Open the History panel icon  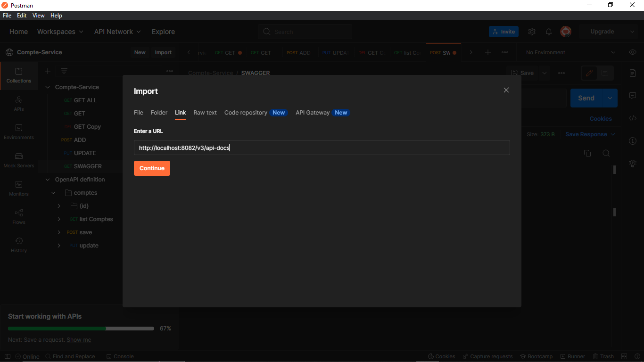19,244
